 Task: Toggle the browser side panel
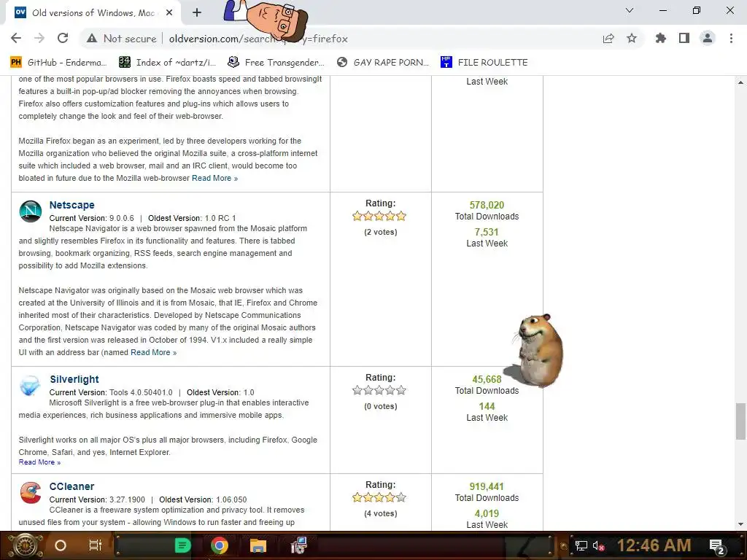tap(684, 39)
